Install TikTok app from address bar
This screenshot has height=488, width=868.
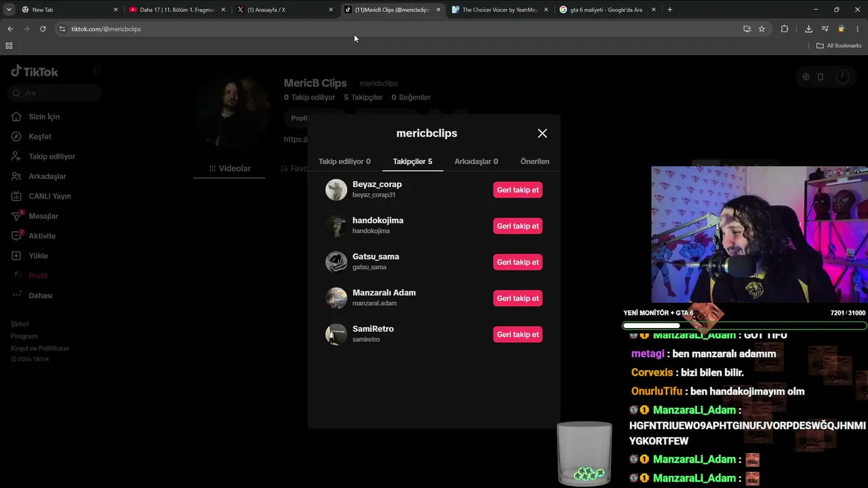click(x=747, y=29)
